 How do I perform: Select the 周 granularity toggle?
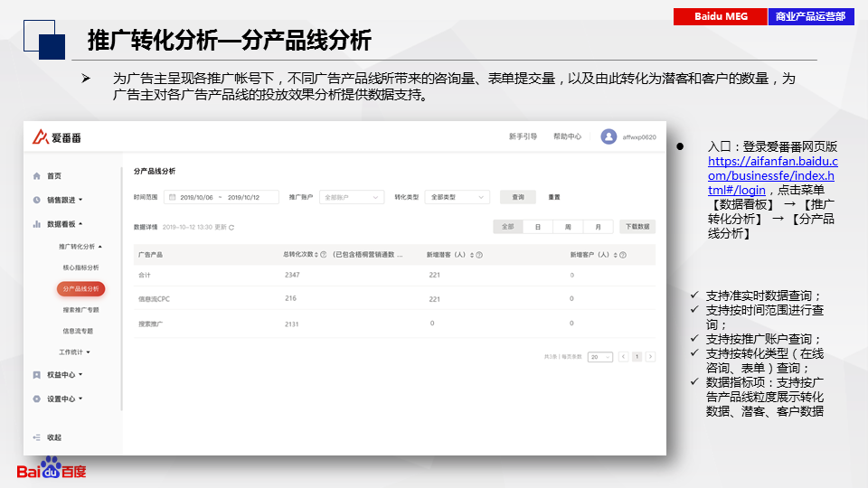pos(567,227)
